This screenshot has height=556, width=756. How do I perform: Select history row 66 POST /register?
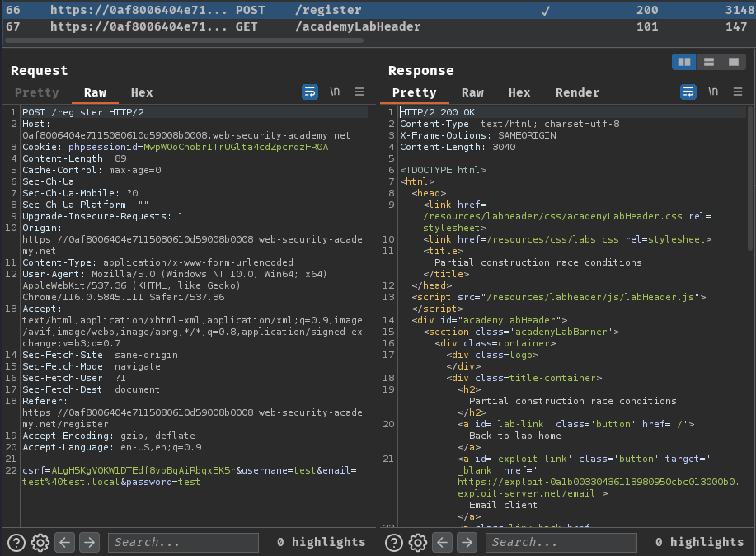tap(378, 10)
